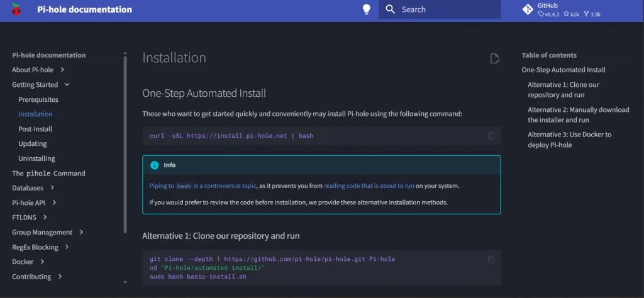This screenshot has width=644, height=298.
Task: Follow 'Piping to bash is a controversial topic' link
Action: (203, 185)
